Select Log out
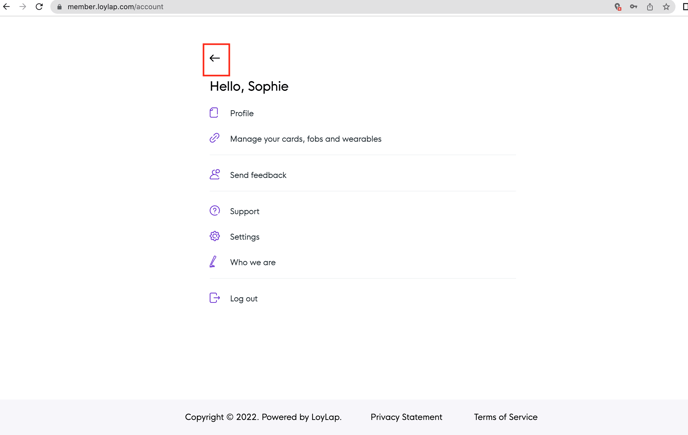 244,298
